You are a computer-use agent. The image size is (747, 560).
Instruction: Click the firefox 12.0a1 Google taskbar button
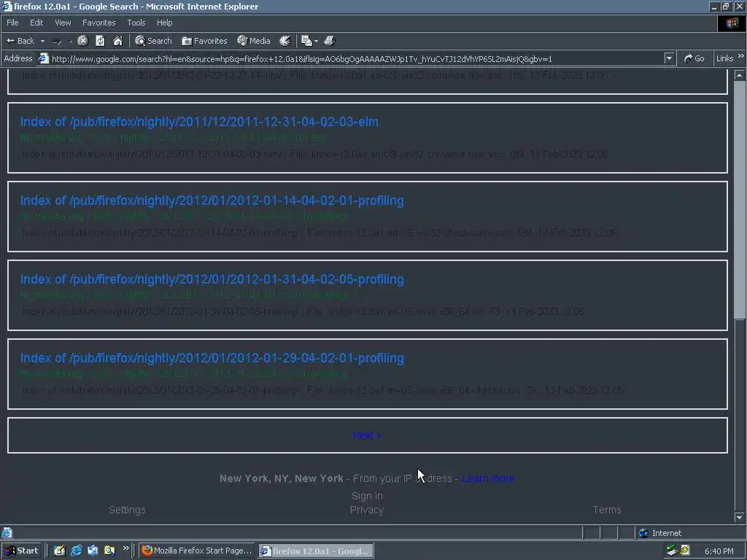click(316, 551)
